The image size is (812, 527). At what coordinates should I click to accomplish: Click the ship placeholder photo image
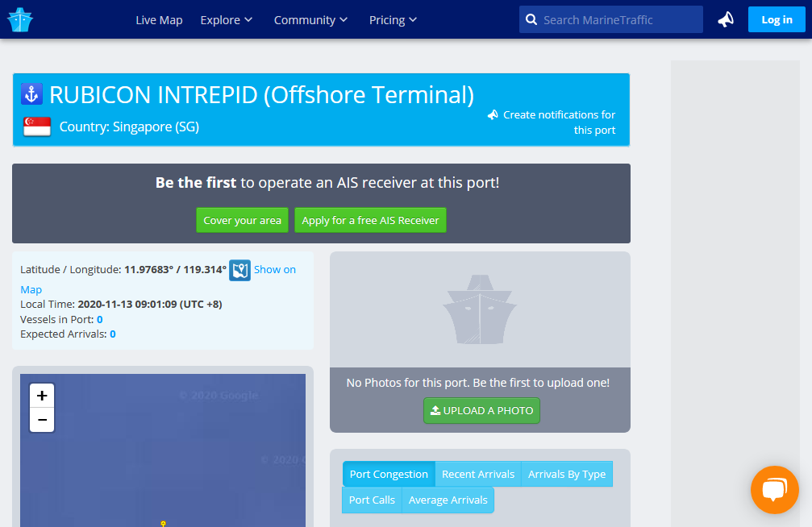point(480,309)
